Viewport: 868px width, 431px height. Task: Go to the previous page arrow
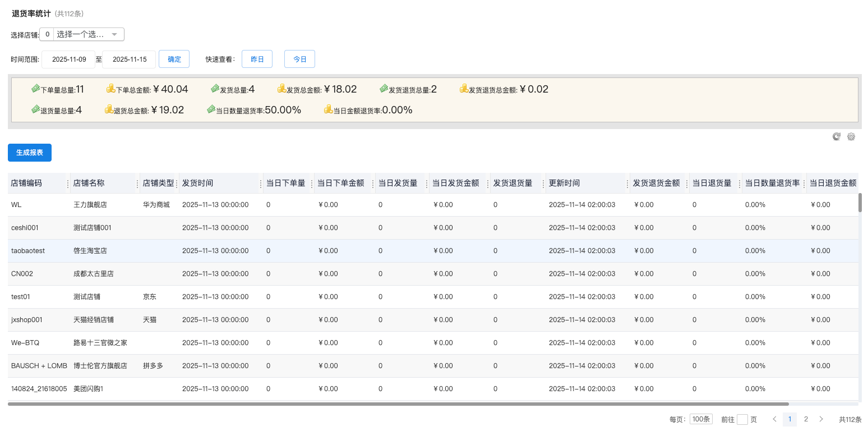pos(774,419)
